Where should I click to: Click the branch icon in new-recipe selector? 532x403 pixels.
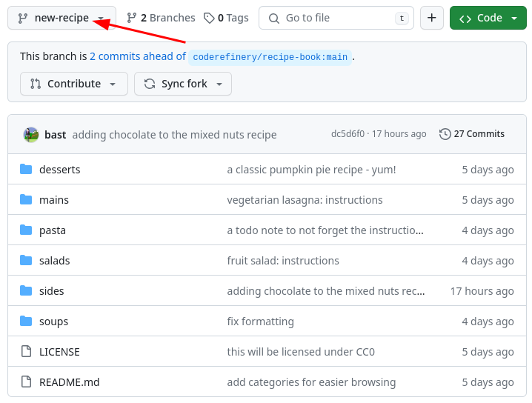click(x=23, y=18)
